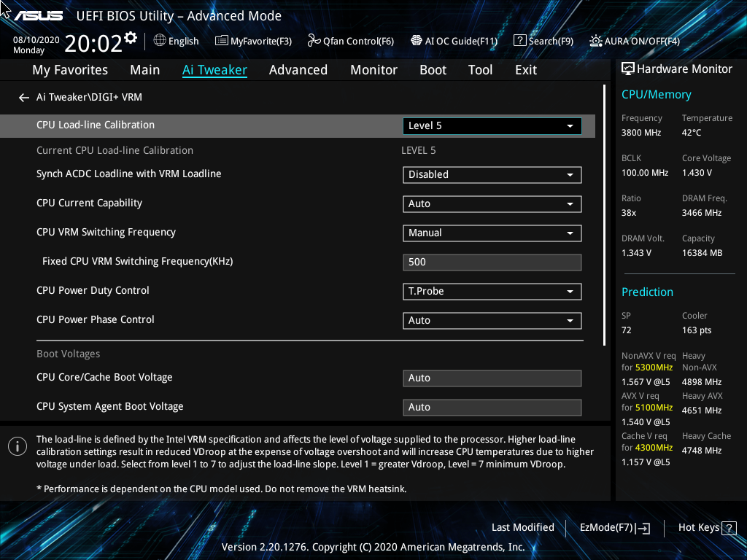Screen dimensions: 747x560
Task: Click the Search question mark icon
Action: click(519, 41)
